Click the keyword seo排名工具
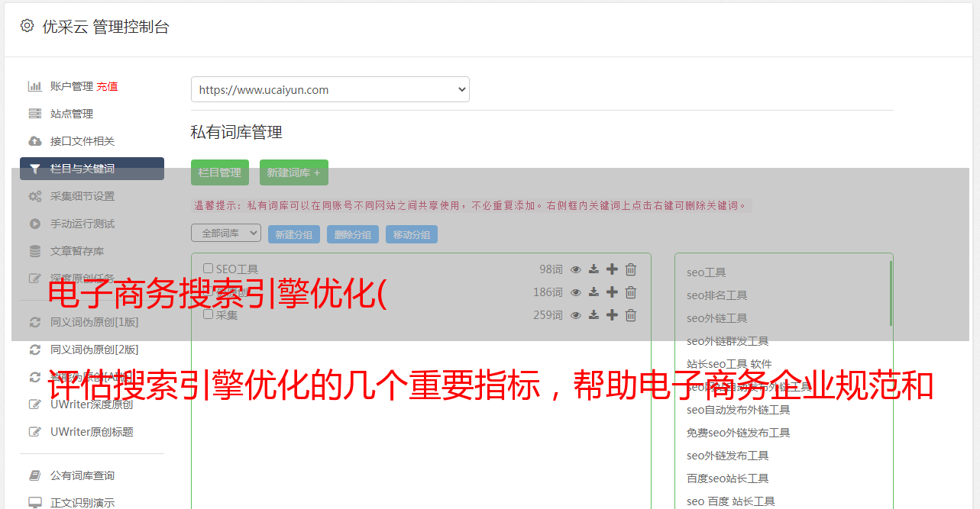 pyautogui.click(x=716, y=295)
